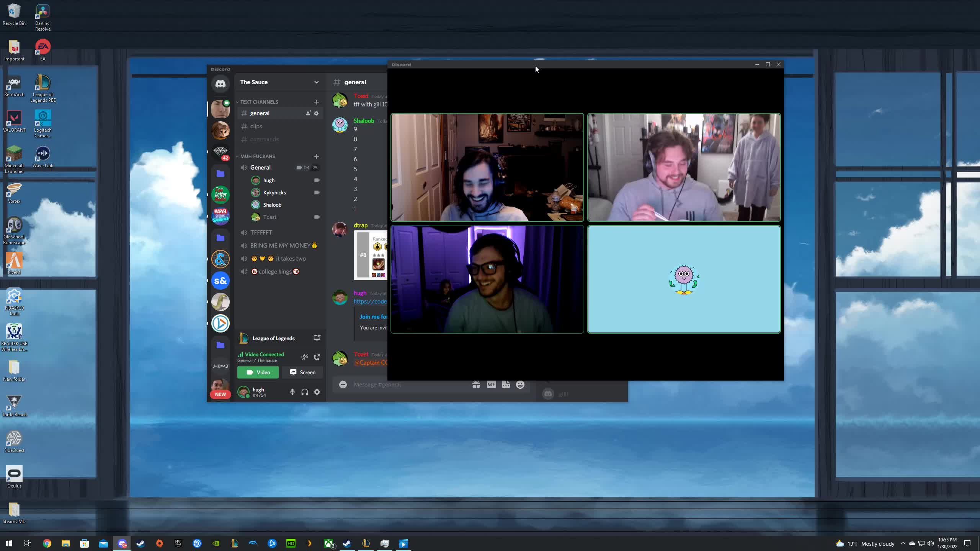Disconnect from the voice call

point(317,357)
